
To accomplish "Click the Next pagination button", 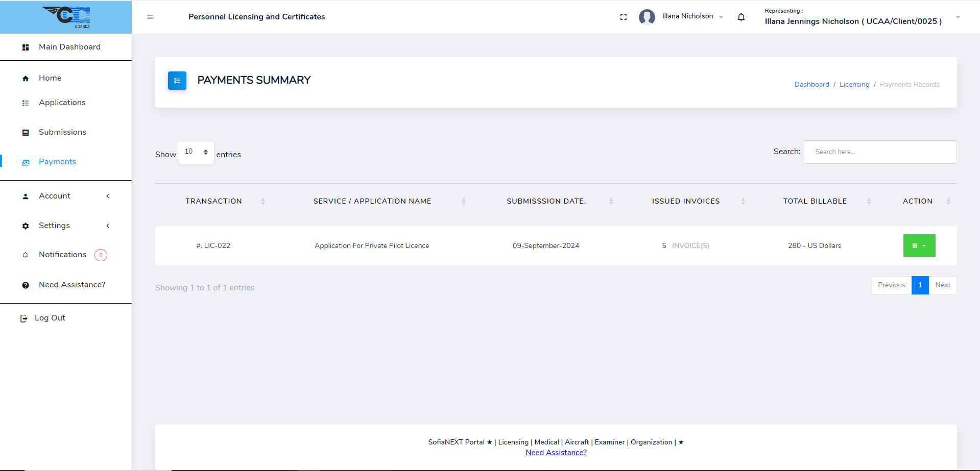I will (x=942, y=285).
